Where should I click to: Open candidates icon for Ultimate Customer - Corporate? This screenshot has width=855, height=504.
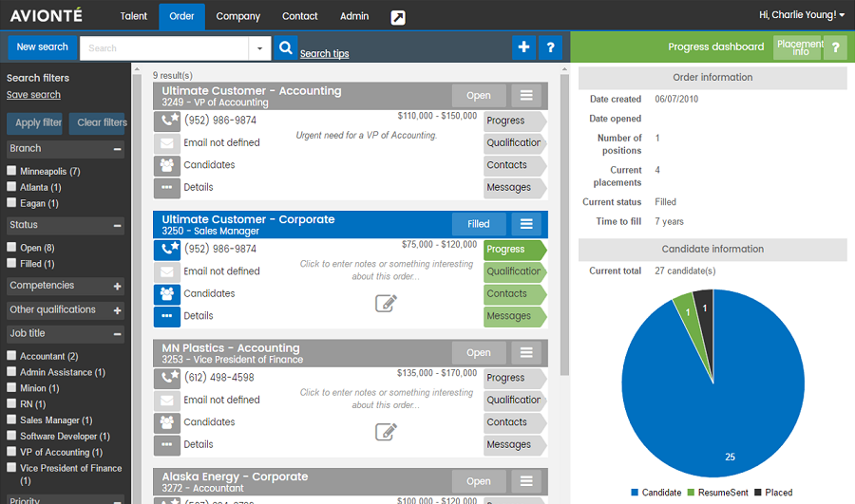click(x=167, y=293)
